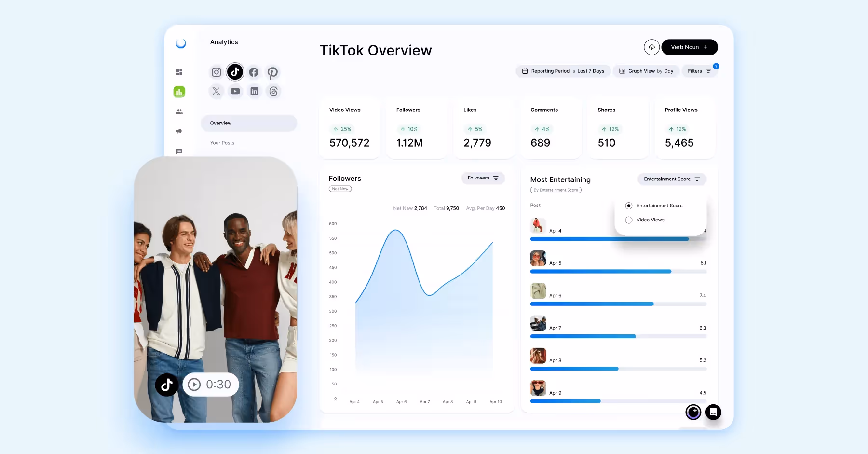
Task: Switch to the Your Posts section
Action: point(222,142)
